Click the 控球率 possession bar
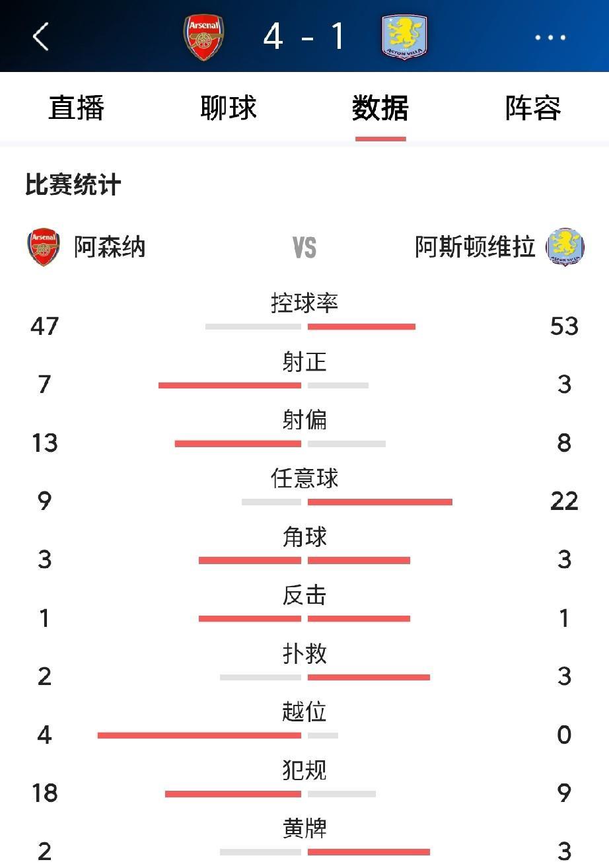Screen dimensions: 609x868 310,326
